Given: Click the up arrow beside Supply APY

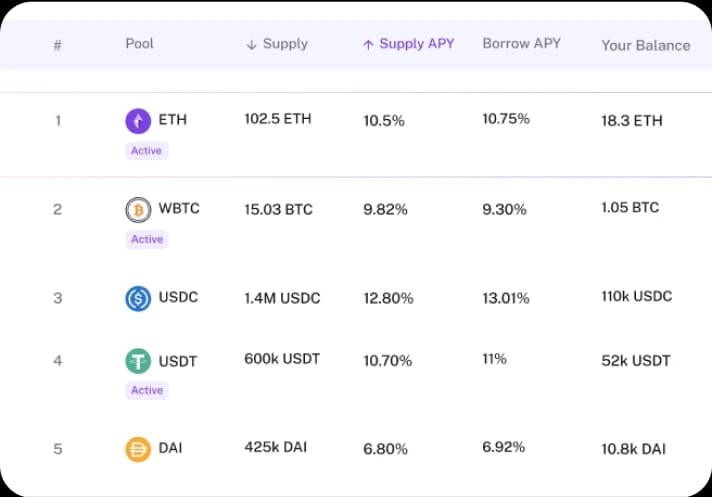Looking at the screenshot, I should (368, 45).
